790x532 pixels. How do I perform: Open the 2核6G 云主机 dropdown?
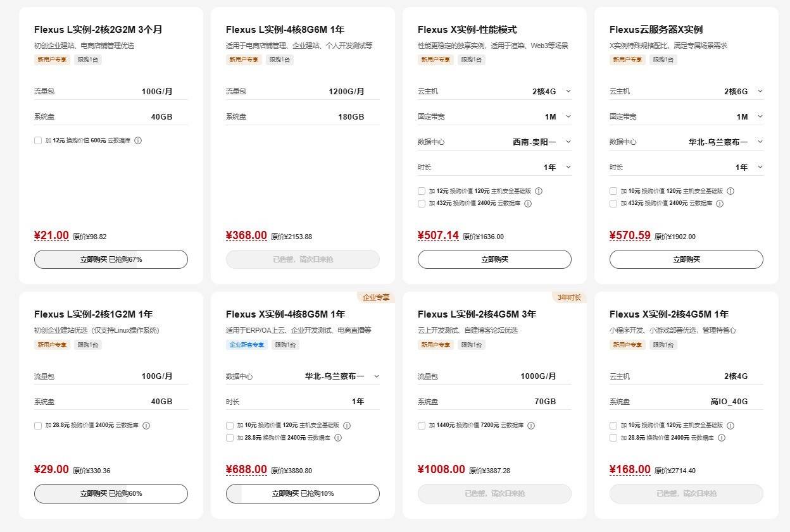click(760, 91)
